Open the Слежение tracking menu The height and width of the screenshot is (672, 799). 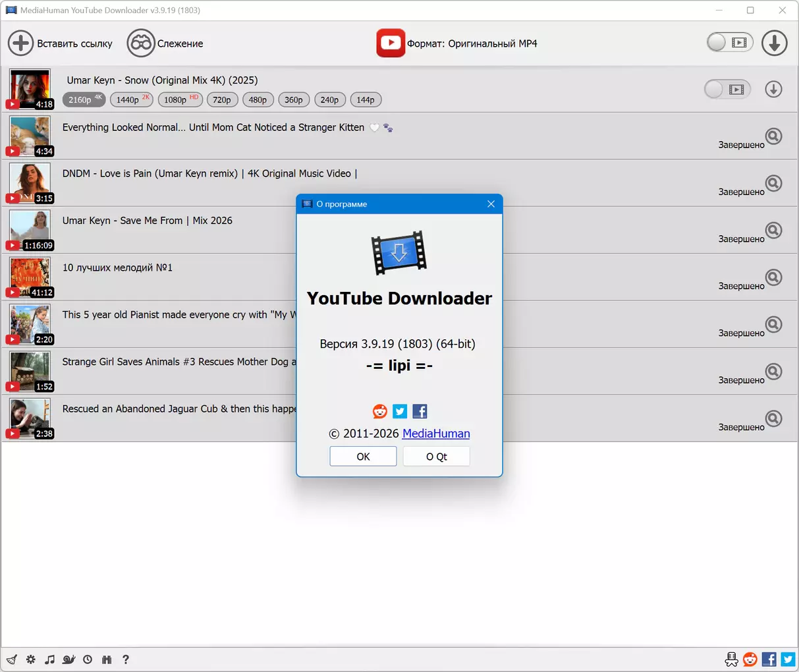click(x=165, y=43)
